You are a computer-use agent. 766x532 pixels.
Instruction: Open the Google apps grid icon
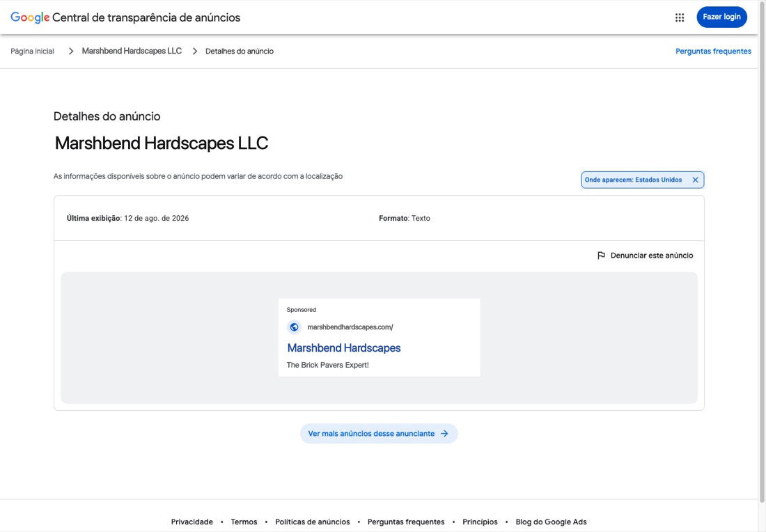pyautogui.click(x=680, y=17)
